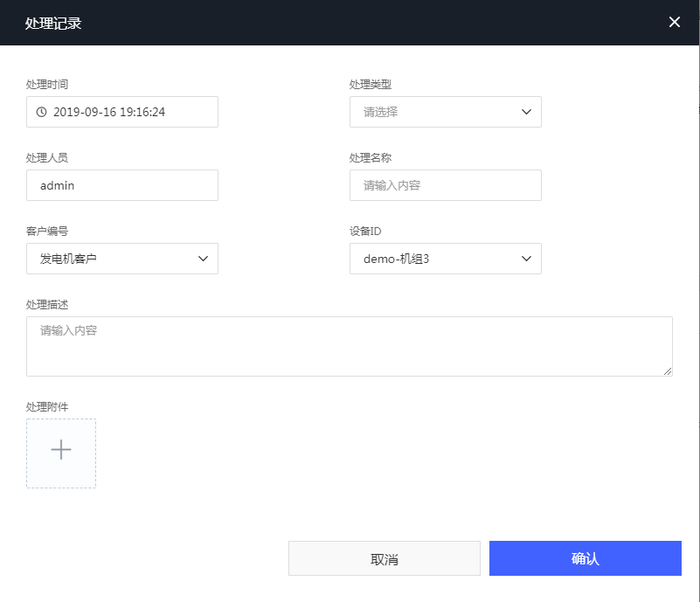Click inside the 处理描述 text area
Image resolution: width=700 pixels, height=602 pixels.
(x=350, y=346)
